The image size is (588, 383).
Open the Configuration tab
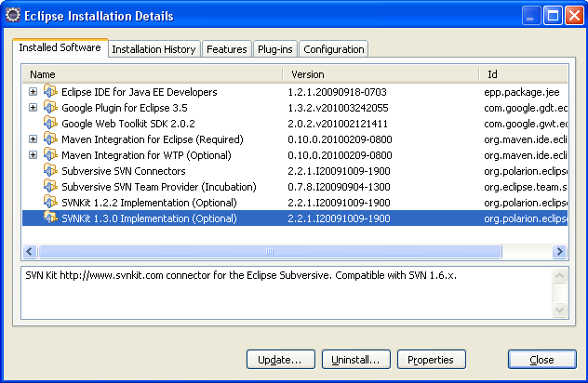pyautogui.click(x=334, y=49)
